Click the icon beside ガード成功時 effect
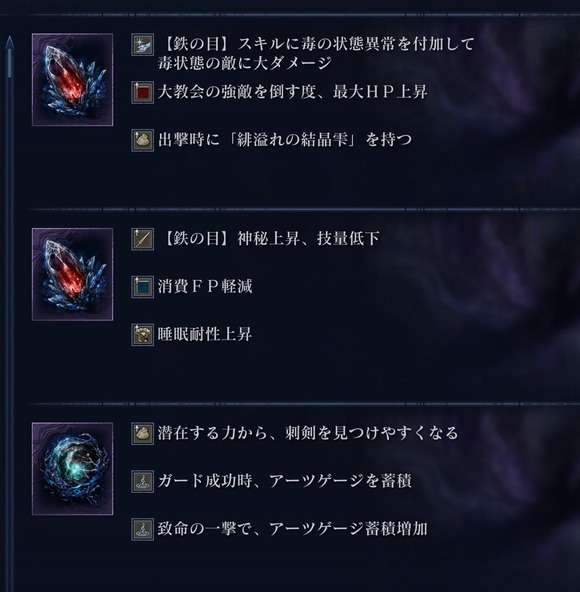Viewport: 580px width, 592px height. tap(142, 481)
